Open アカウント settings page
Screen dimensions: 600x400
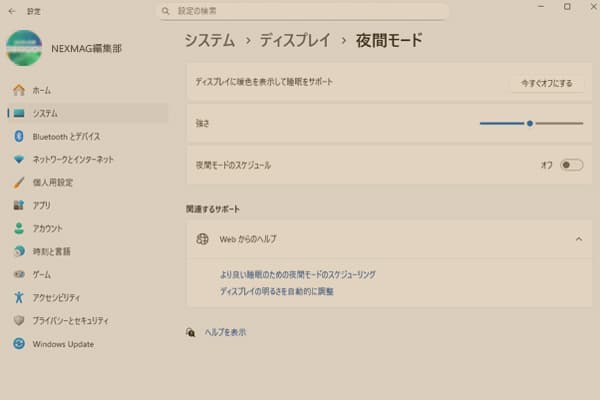(x=87, y=228)
